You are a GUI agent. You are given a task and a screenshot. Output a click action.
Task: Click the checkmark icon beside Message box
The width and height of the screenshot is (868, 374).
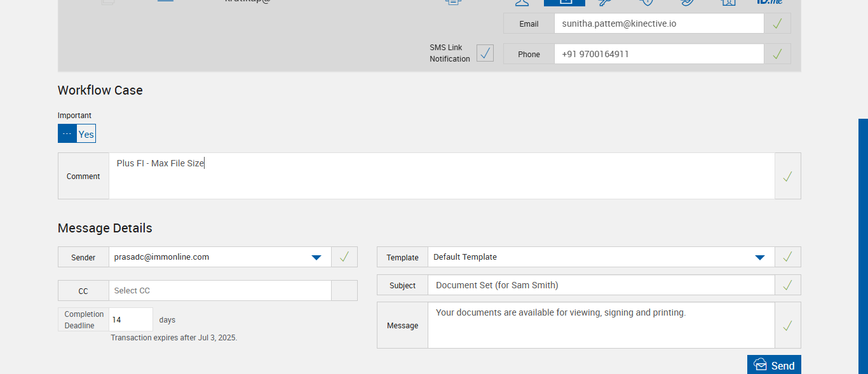coord(787,326)
